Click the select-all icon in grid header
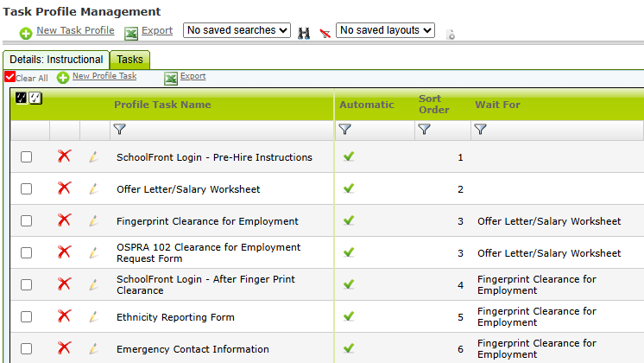This screenshot has width=644, height=363. (x=21, y=98)
